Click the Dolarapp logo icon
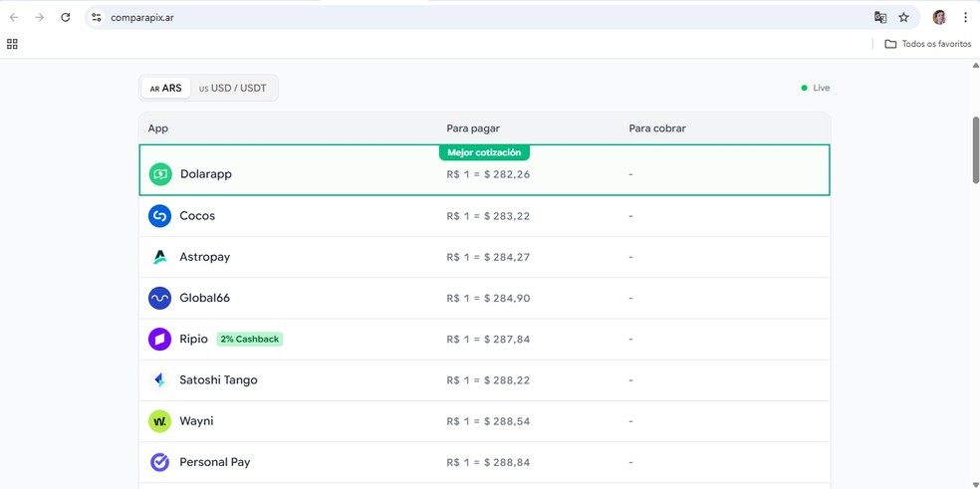 click(x=160, y=174)
